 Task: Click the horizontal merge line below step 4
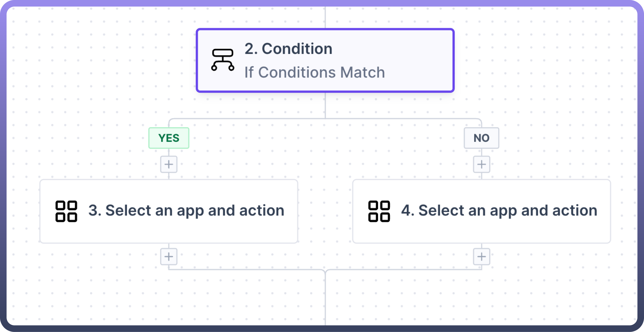405,270
